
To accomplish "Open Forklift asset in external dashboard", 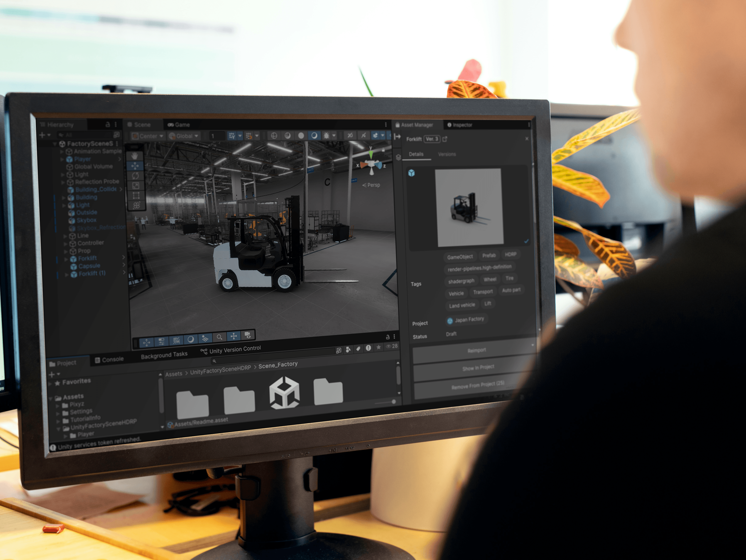I will point(445,139).
